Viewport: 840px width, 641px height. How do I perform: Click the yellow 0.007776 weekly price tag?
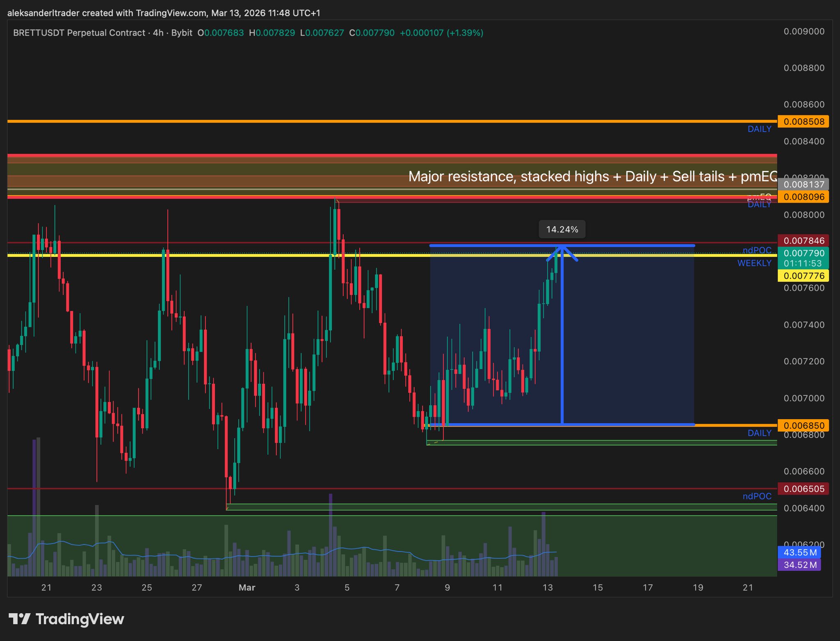(803, 276)
